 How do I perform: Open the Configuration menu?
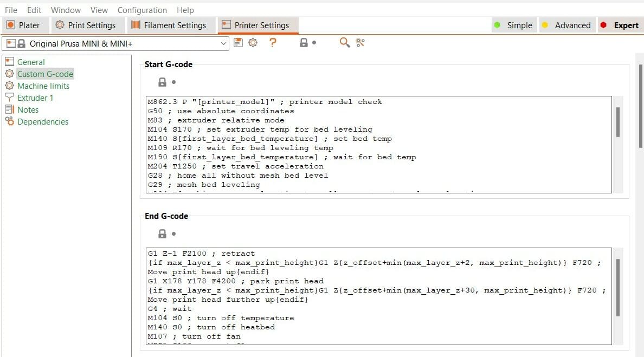(142, 10)
